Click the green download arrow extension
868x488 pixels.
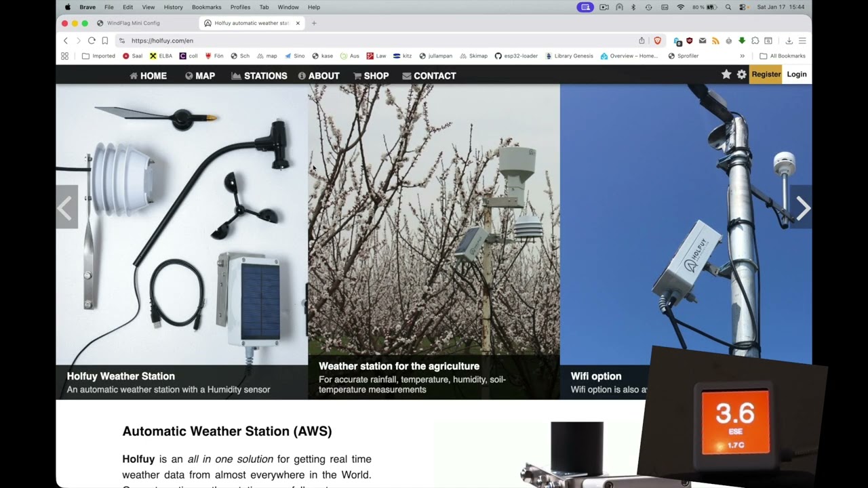click(742, 41)
